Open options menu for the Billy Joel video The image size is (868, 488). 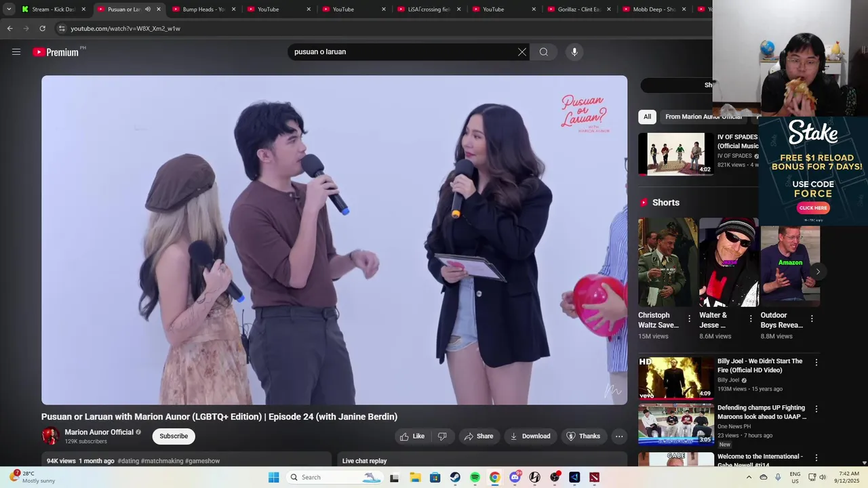816,363
